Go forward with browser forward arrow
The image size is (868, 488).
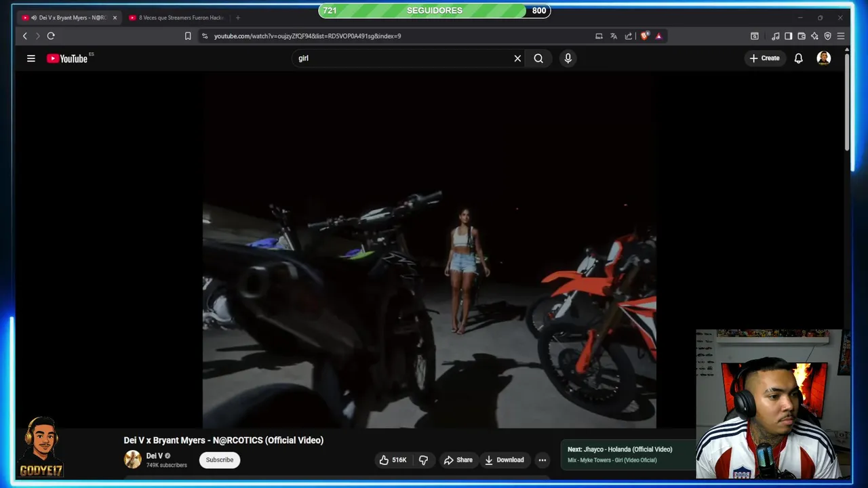pyautogui.click(x=37, y=36)
